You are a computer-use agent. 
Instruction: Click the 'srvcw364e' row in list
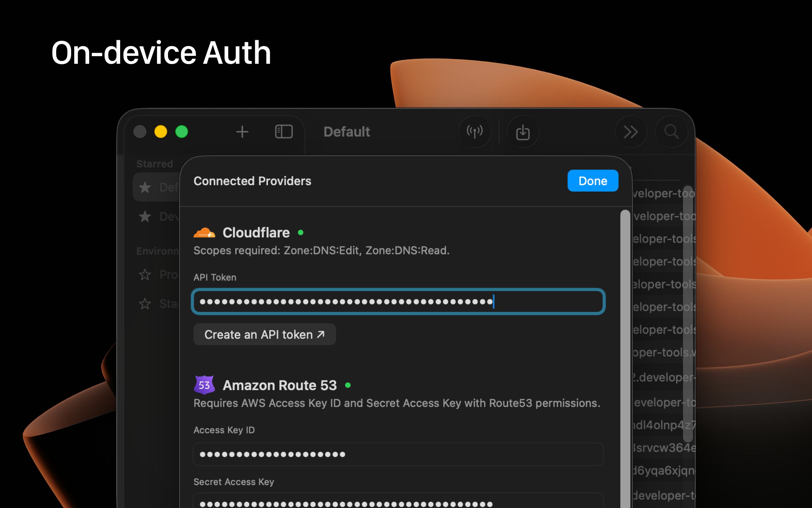[x=664, y=448]
